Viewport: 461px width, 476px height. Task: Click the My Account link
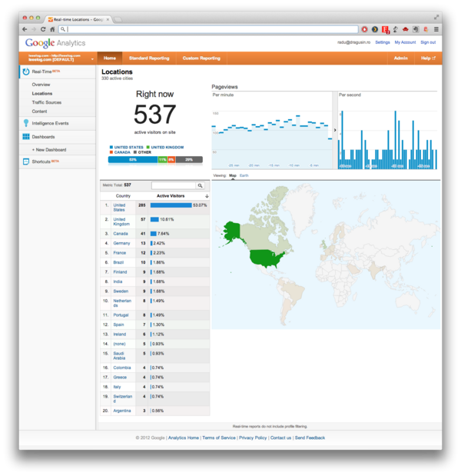405,42
